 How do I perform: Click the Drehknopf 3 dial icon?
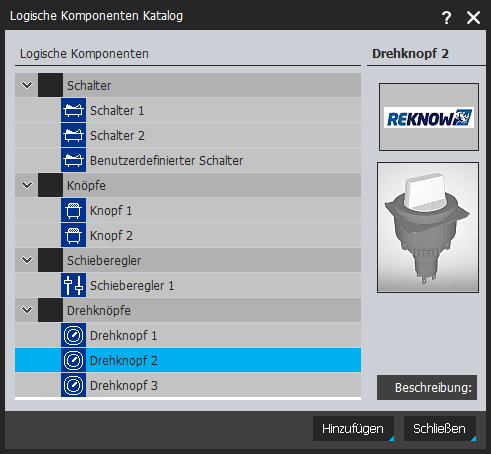[x=73, y=385]
